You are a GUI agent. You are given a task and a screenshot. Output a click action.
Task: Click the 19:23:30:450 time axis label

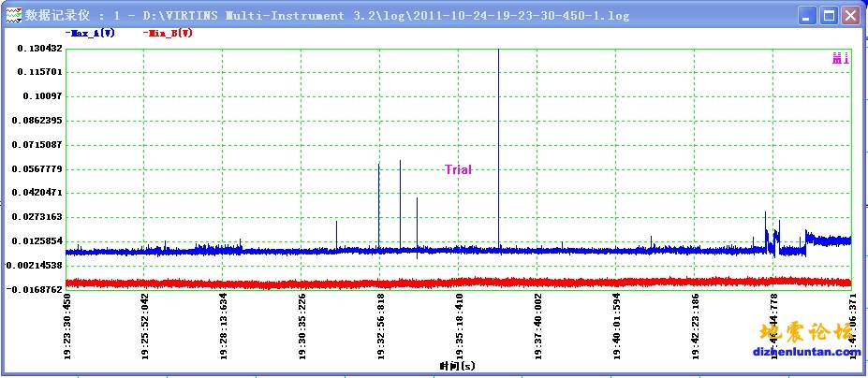click(x=66, y=327)
